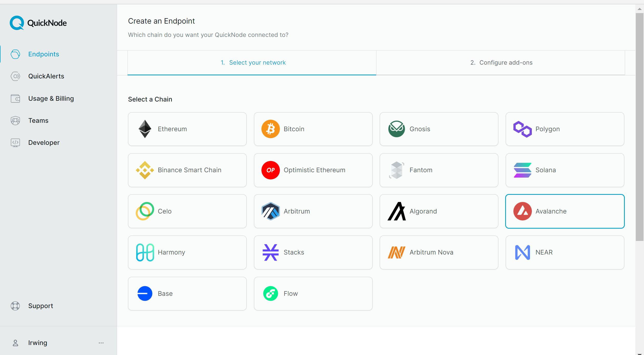Select the Gnosis chain icon

(396, 128)
